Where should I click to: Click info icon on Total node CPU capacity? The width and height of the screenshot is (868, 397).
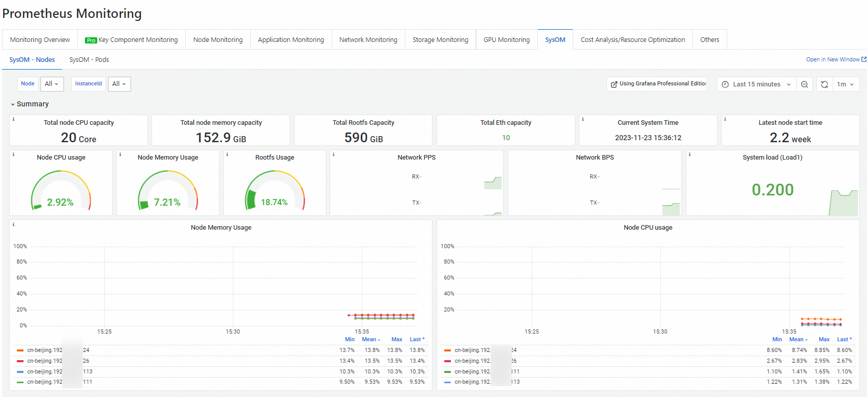point(13,119)
